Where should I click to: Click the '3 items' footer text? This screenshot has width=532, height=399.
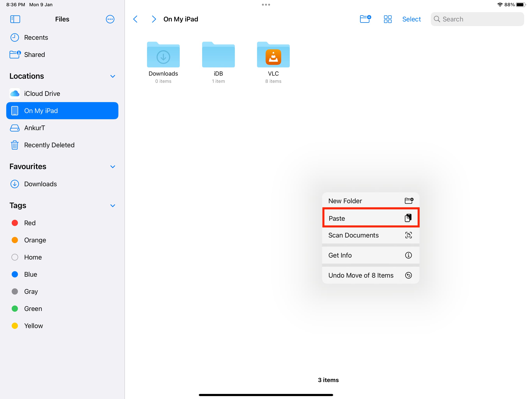[328, 380]
